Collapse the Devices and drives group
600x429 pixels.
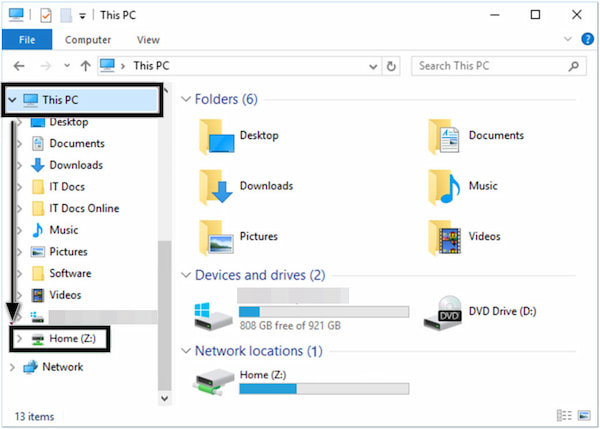(186, 275)
